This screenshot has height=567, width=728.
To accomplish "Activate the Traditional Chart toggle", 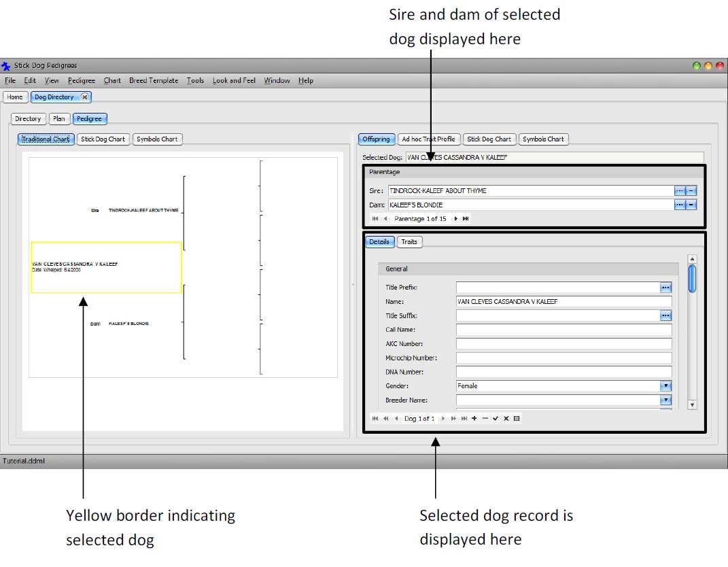I will click(x=45, y=139).
